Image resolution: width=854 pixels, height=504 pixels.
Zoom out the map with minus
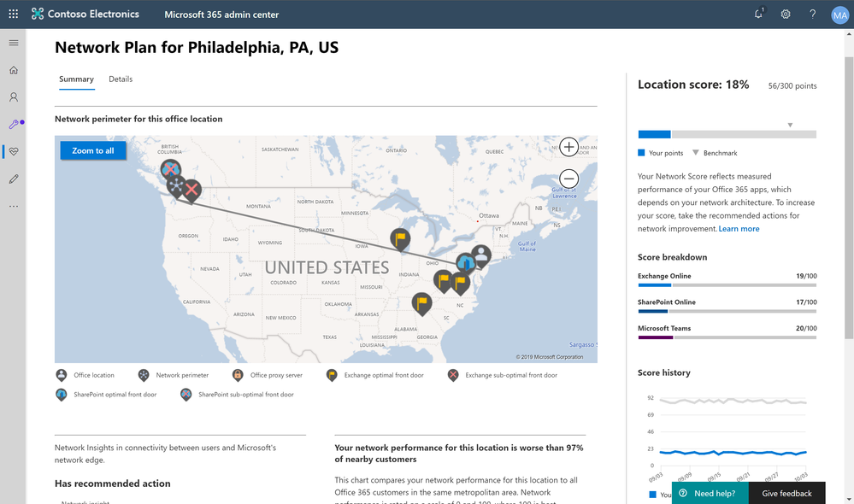(568, 179)
